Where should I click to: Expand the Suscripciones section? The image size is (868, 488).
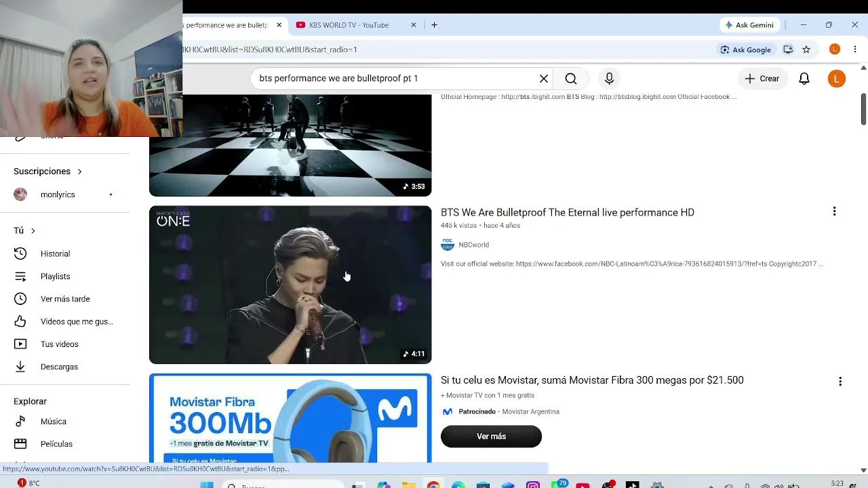pyautogui.click(x=47, y=171)
